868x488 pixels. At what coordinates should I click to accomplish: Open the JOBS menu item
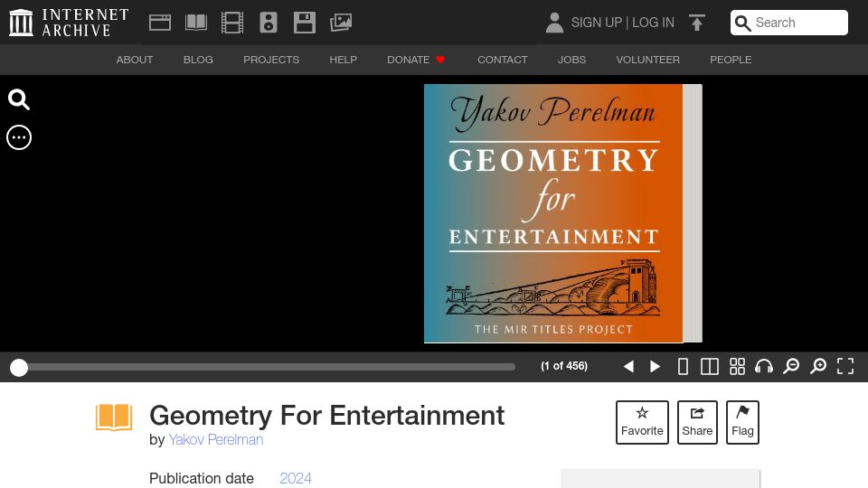(571, 60)
